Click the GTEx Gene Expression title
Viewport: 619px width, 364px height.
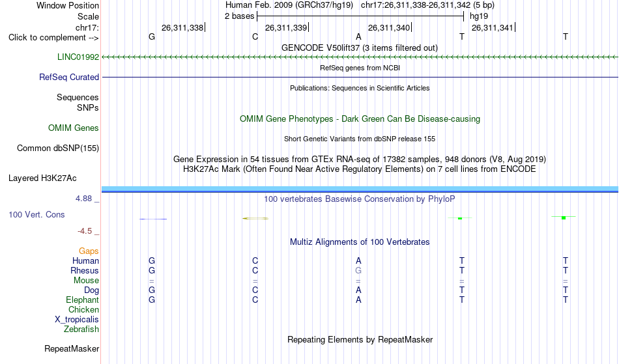pos(360,160)
